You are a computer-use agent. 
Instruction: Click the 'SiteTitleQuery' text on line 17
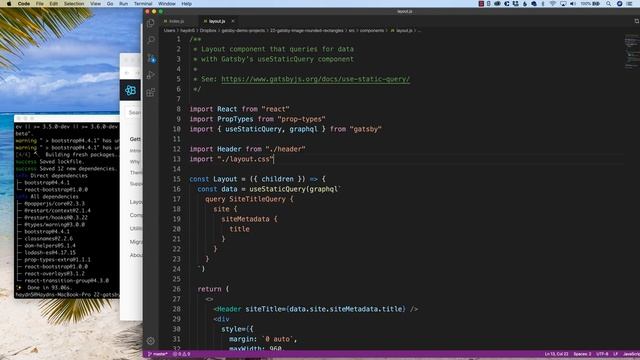(x=257, y=199)
